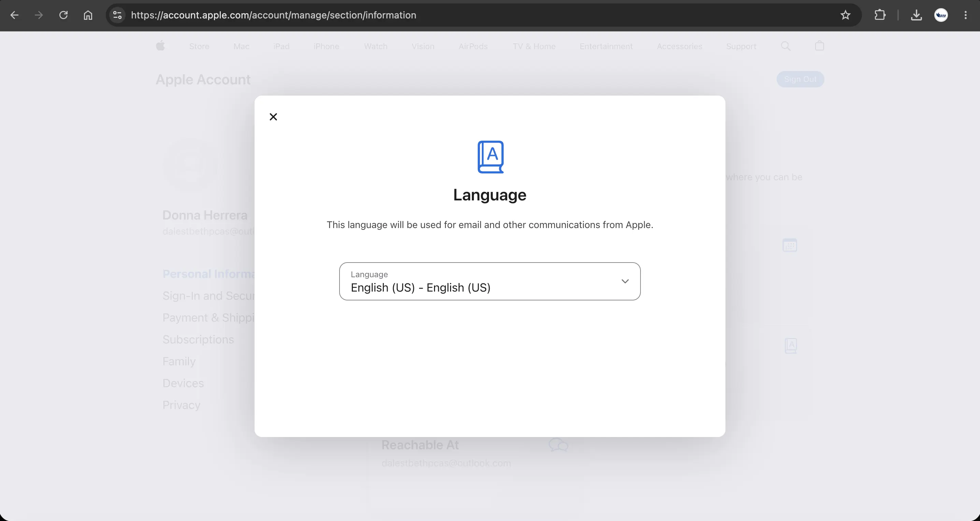The height and width of the screenshot is (521, 980).
Task: Select Privacy in the account sidebar
Action: [181, 405]
